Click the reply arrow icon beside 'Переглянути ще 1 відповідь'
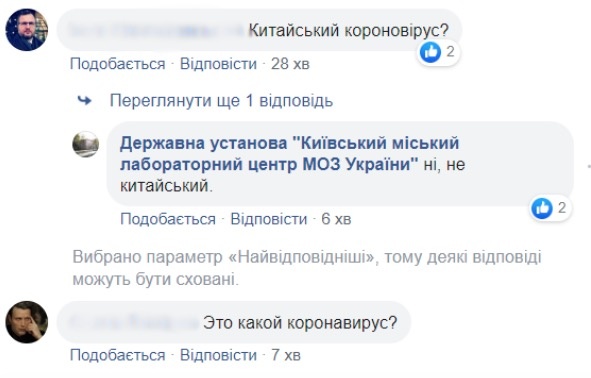This screenshot has height=378, width=591. (x=84, y=101)
